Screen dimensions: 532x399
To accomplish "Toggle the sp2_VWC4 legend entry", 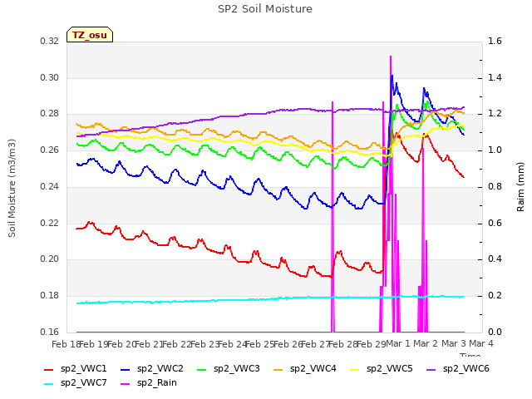I will [x=305, y=369].
